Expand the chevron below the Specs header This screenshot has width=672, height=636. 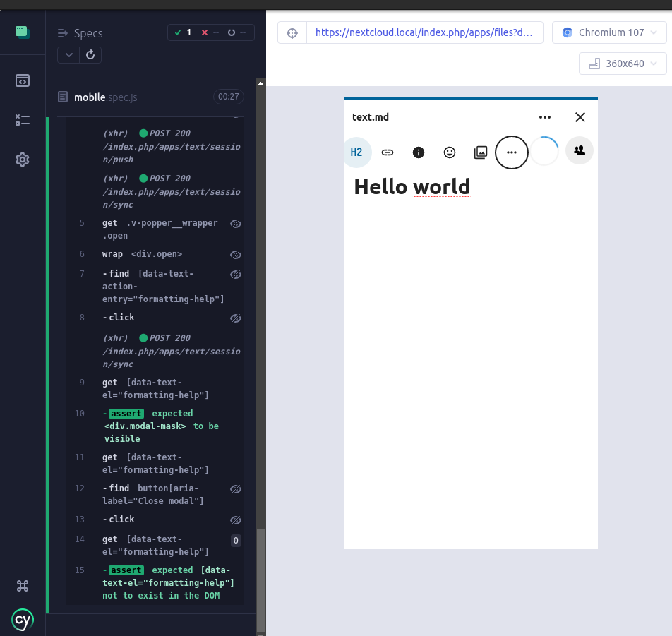tap(68, 54)
